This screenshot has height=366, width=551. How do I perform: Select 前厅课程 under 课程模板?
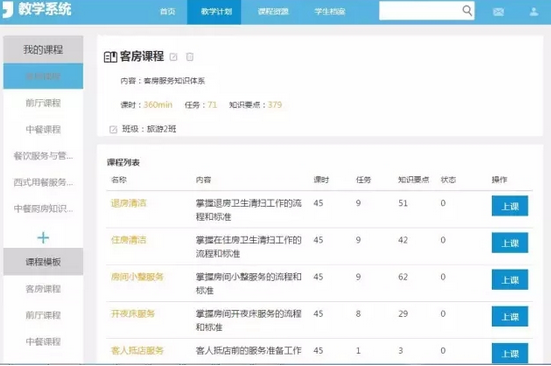point(43,315)
